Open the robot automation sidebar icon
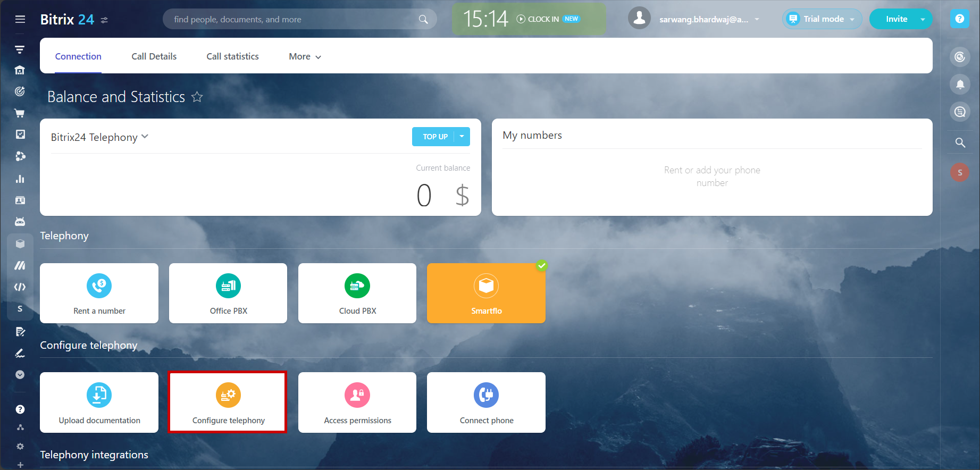Screen dimensions: 980x470 20,222
